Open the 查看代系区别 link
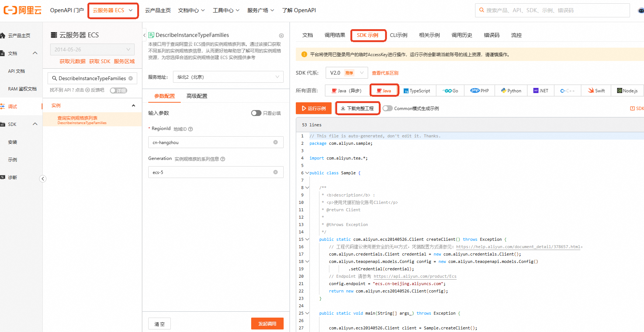The width and height of the screenshot is (644, 332). 385,73
